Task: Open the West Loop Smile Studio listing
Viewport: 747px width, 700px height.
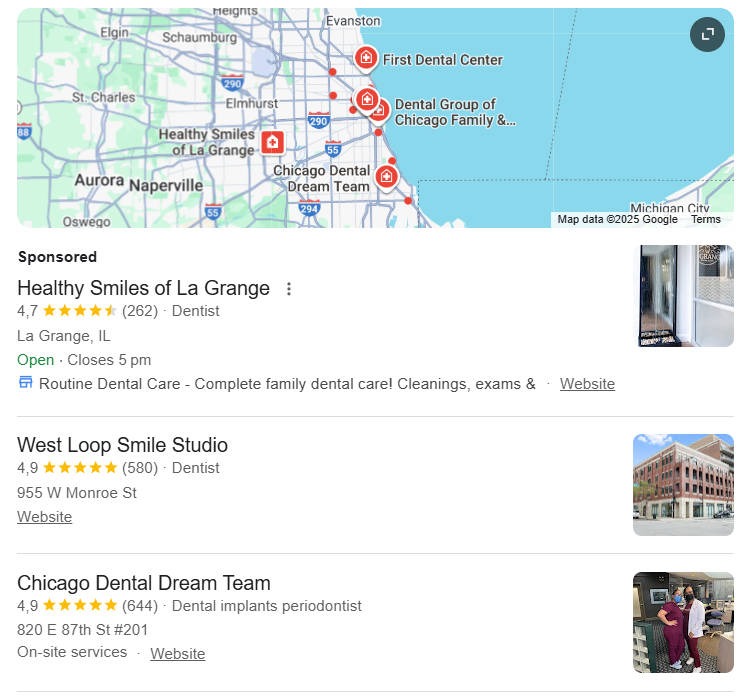Action: (122, 445)
